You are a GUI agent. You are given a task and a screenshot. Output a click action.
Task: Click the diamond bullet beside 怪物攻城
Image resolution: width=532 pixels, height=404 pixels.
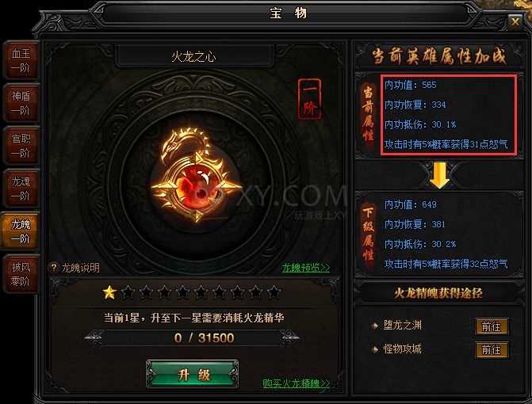[x=375, y=349]
